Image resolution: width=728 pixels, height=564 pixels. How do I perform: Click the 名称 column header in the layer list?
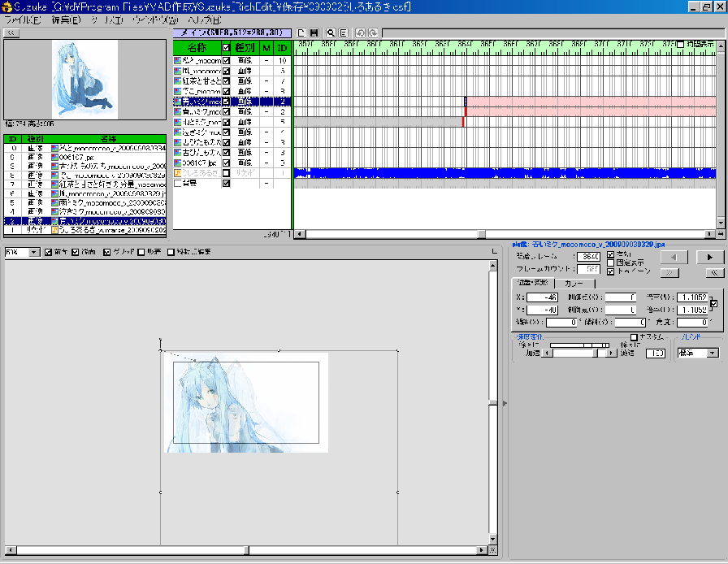point(197,47)
